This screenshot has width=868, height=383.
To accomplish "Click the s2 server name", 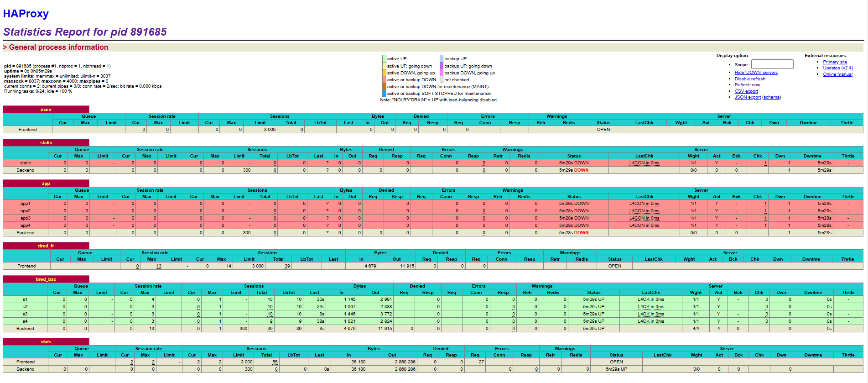I will (x=25, y=307).
